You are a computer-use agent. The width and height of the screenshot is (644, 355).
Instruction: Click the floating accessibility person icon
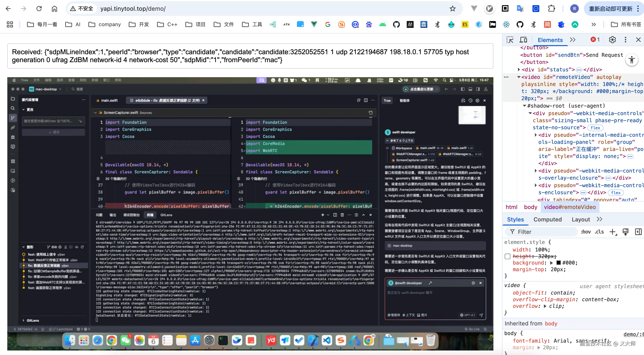[x=632, y=60]
